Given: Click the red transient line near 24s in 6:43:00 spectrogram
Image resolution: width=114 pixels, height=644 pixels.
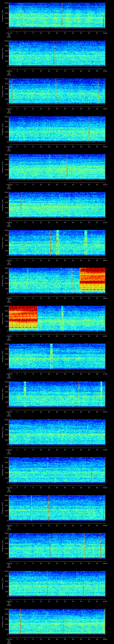Looking at the screenshot, I should point(48,470).
